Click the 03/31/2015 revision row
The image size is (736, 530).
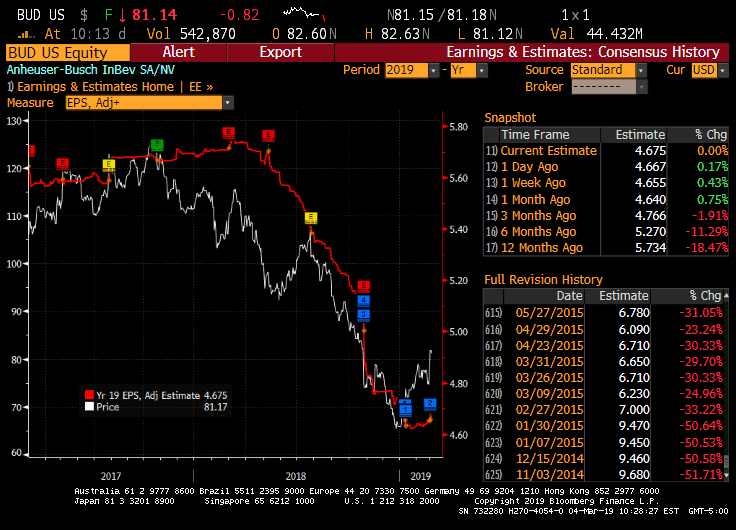[x=604, y=361]
